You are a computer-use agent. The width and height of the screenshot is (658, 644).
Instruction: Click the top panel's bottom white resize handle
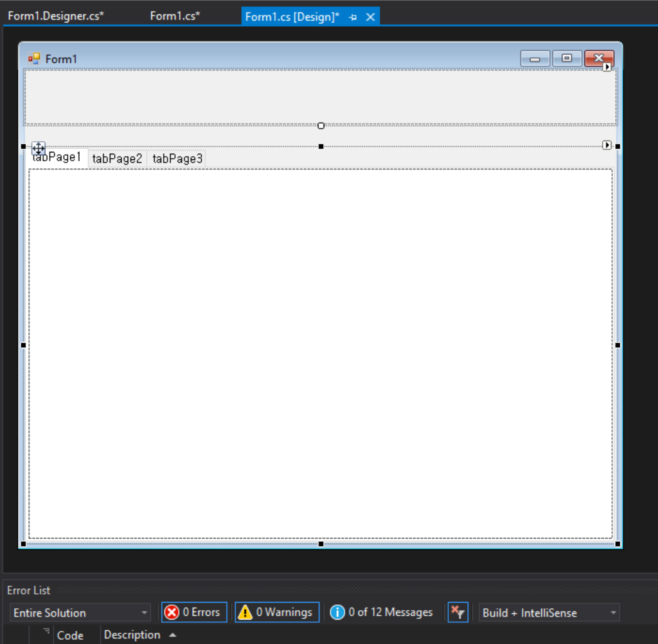click(x=321, y=126)
